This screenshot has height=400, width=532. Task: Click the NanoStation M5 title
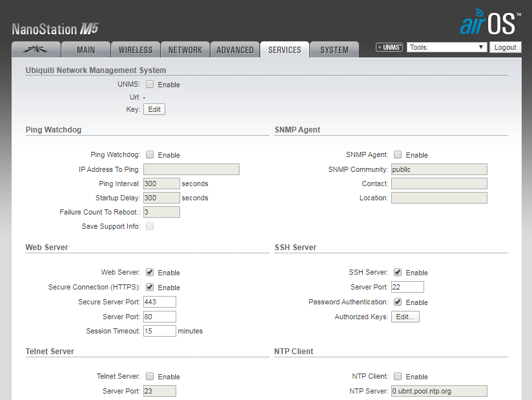click(55, 29)
